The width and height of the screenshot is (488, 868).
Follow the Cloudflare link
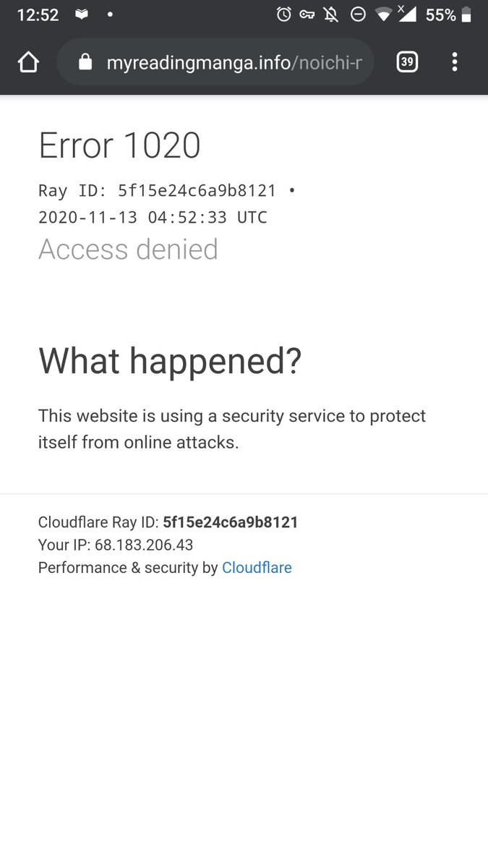click(x=257, y=568)
